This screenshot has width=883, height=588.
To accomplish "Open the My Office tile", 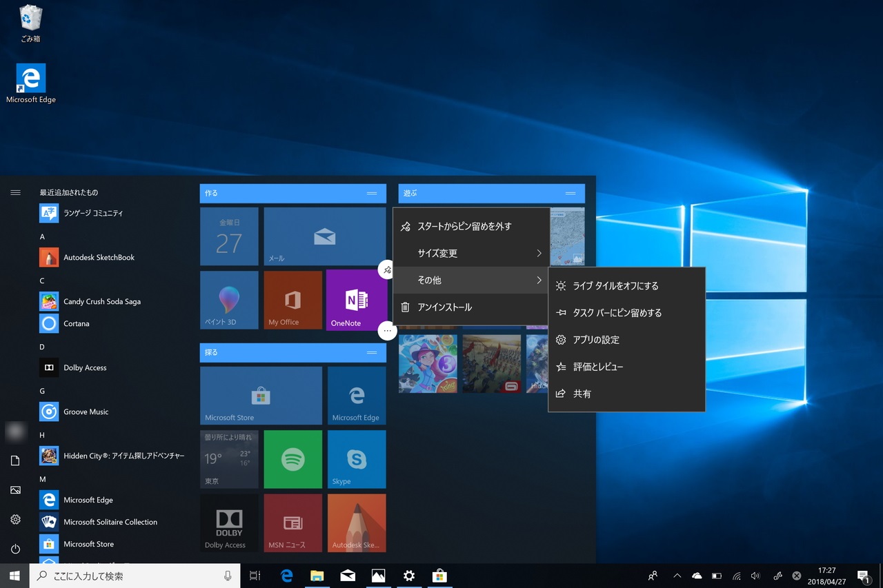I will (x=293, y=300).
